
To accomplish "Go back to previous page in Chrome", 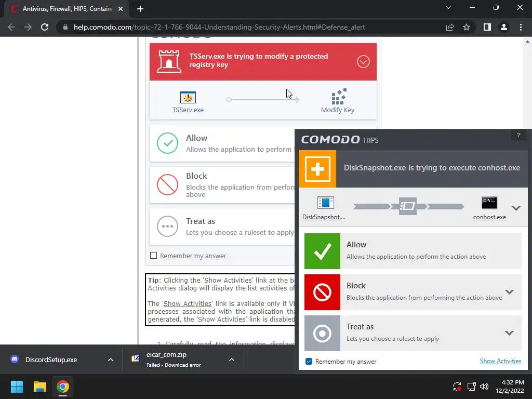I will coord(11,27).
